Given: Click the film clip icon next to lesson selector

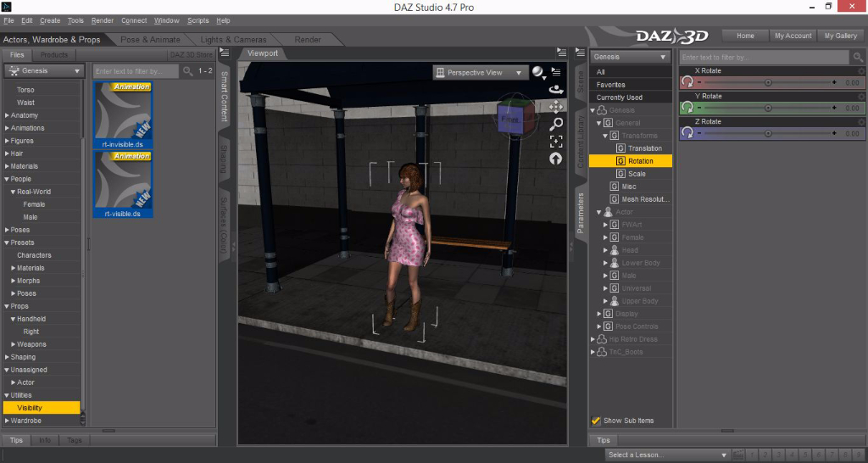Looking at the screenshot, I should [x=737, y=455].
